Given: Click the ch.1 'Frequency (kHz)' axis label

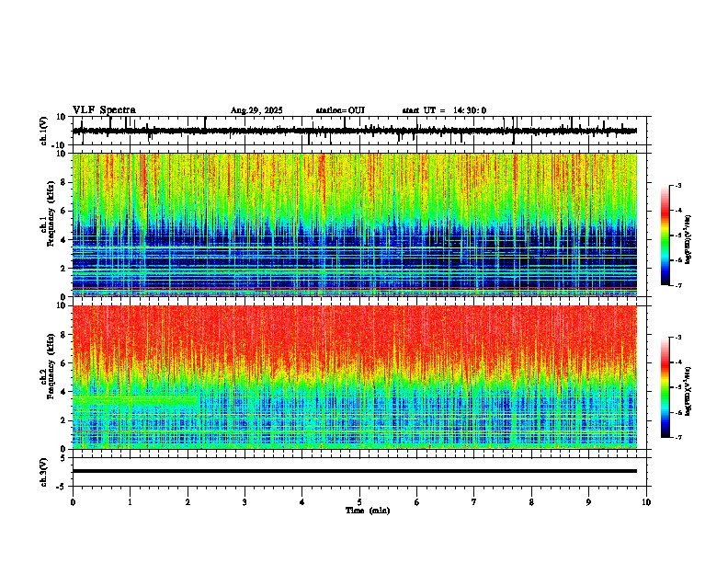Looking at the screenshot, I should coord(51,214).
